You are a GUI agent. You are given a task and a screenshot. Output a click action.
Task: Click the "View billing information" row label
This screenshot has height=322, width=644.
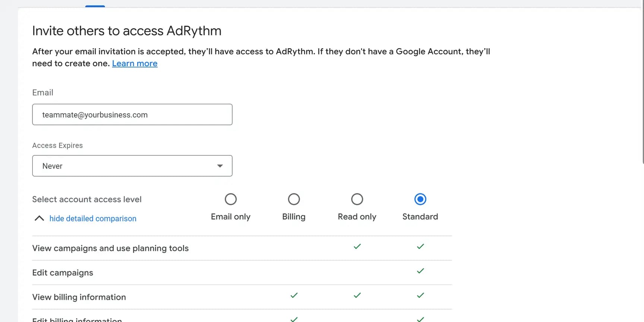point(79,297)
